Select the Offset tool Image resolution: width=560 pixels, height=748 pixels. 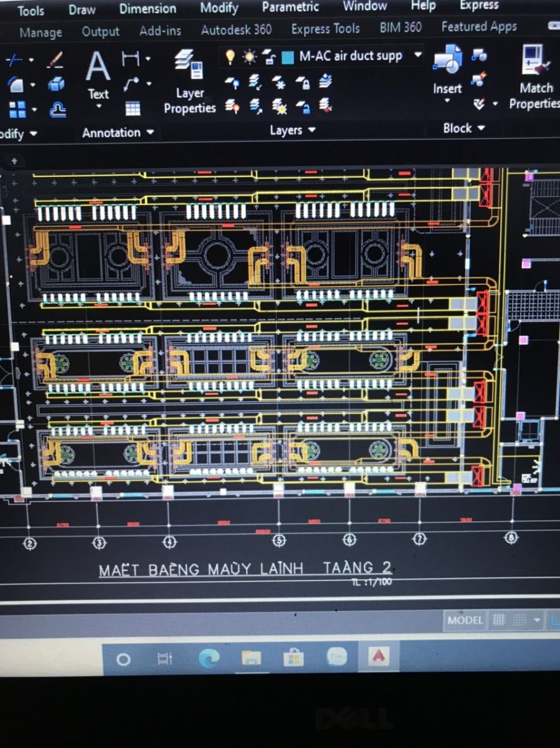point(57,109)
